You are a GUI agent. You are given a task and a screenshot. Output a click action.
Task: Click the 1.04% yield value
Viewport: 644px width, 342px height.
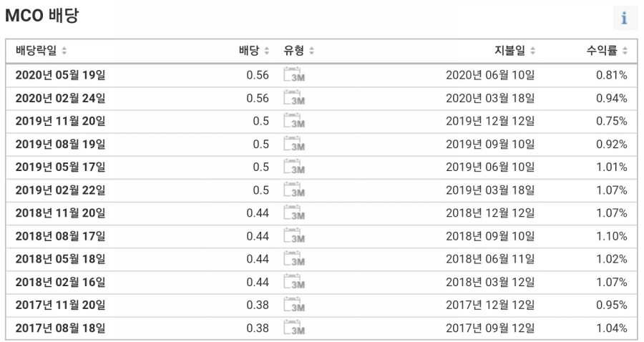612,328
